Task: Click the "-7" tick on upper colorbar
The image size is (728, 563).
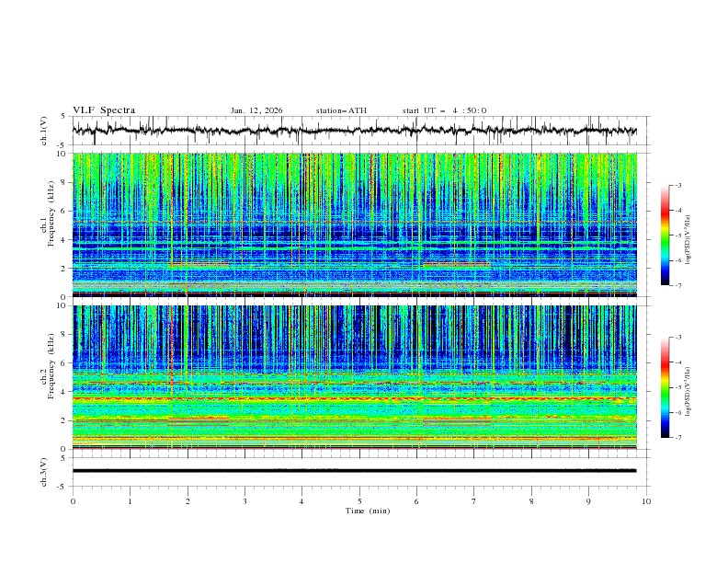Action: [x=678, y=285]
